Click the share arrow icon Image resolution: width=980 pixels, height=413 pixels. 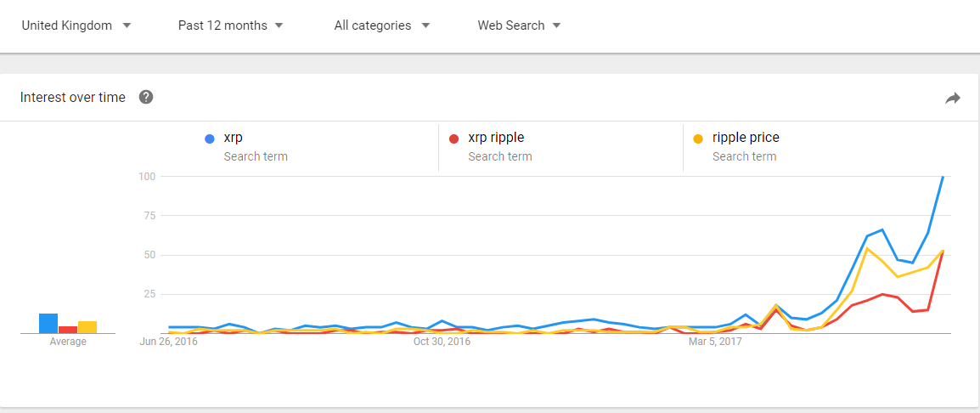(x=952, y=99)
